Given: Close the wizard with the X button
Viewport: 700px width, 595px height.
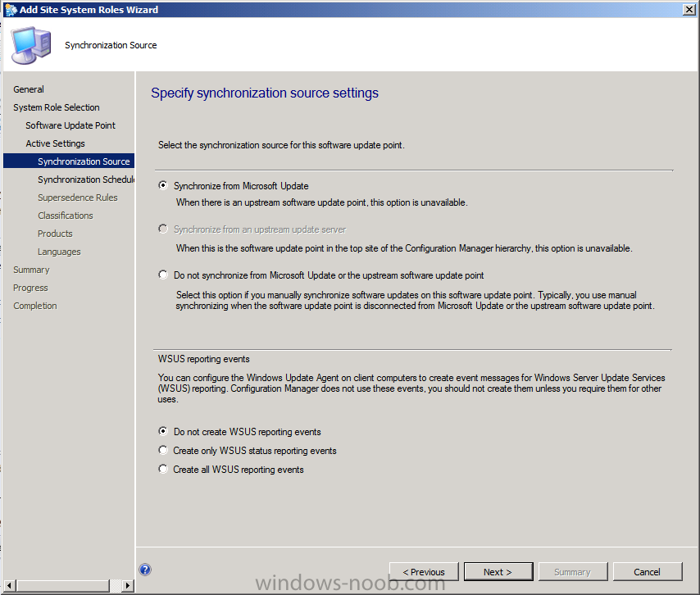Looking at the screenshot, I should tap(689, 9).
